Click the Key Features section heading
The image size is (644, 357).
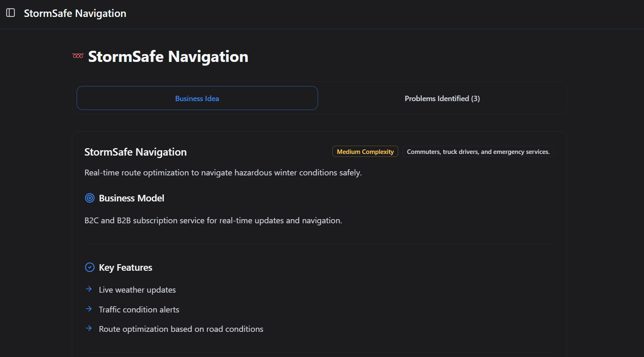pyautogui.click(x=125, y=267)
